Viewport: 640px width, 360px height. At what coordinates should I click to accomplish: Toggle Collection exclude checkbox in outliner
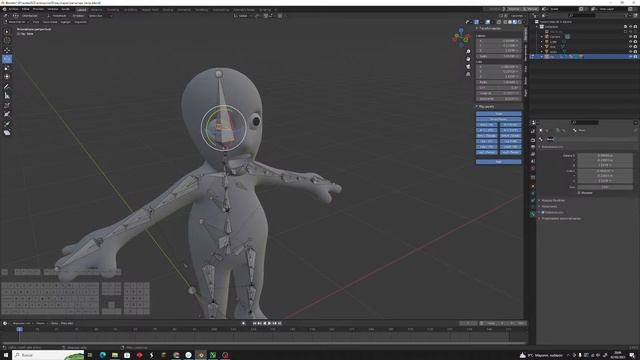click(625, 27)
